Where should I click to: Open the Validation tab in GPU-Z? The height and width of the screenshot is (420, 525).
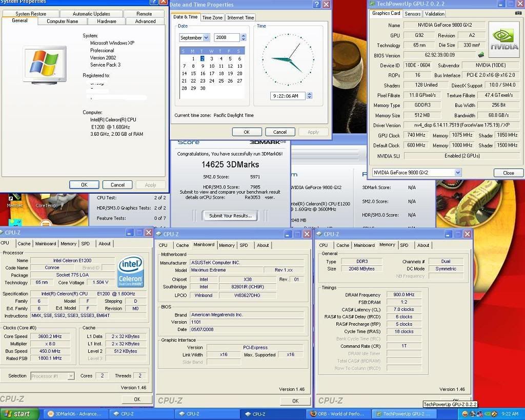coord(435,14)
